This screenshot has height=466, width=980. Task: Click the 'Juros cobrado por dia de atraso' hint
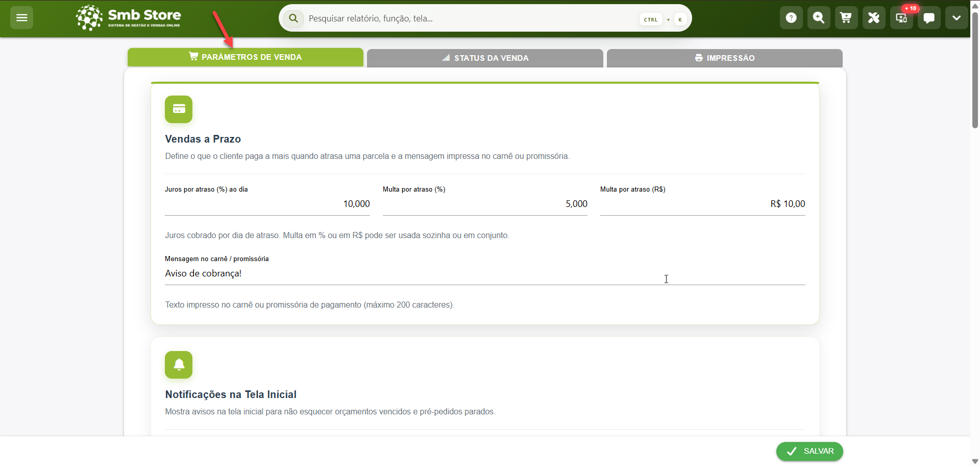(337, 236)
